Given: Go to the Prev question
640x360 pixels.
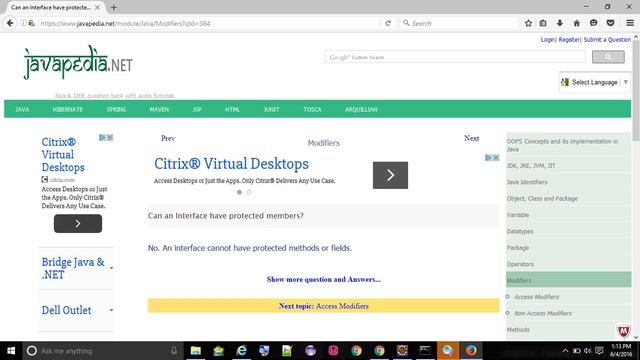Looking at the screenshot, I should [168, 138].
